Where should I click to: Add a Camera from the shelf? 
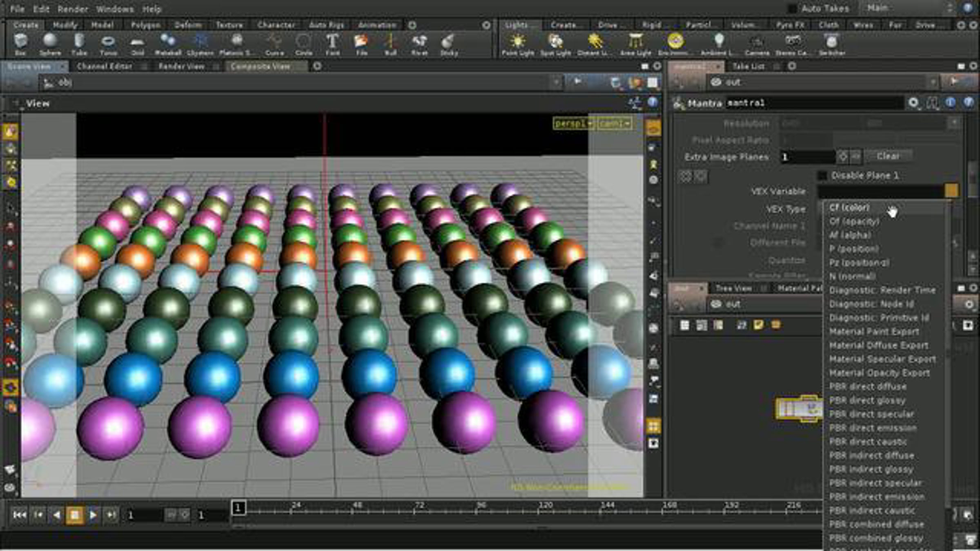click(x=757, y=44)
